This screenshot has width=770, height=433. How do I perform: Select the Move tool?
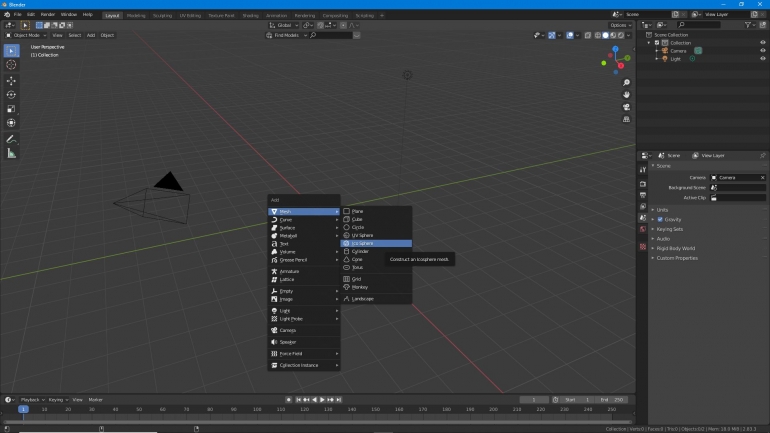click(x=11, y=81)
